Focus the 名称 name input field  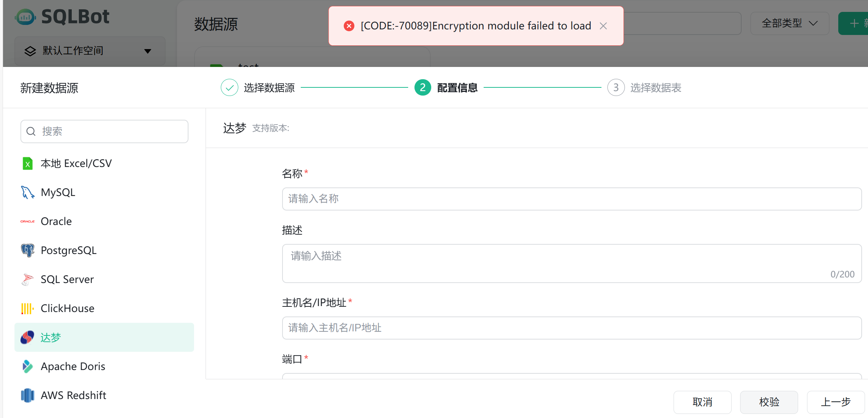click(x=571, y=199)
